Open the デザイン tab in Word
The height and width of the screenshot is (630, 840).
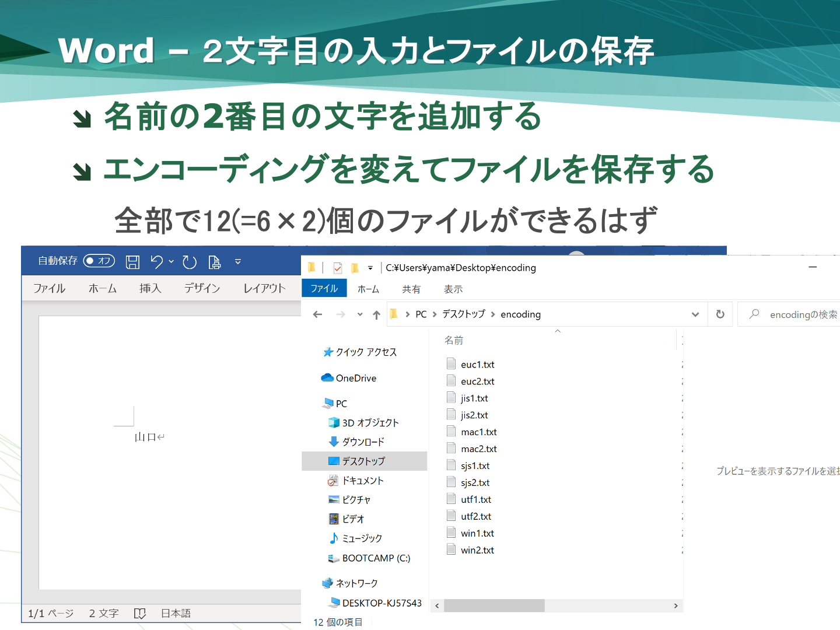(202, 288)
